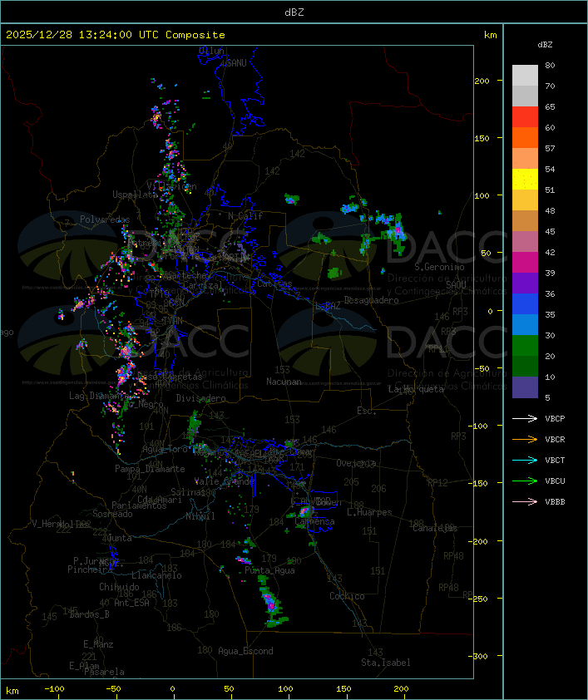Click the Cochico place label
The width and height of the screenshot is (588, 700).
click(347, 596)
